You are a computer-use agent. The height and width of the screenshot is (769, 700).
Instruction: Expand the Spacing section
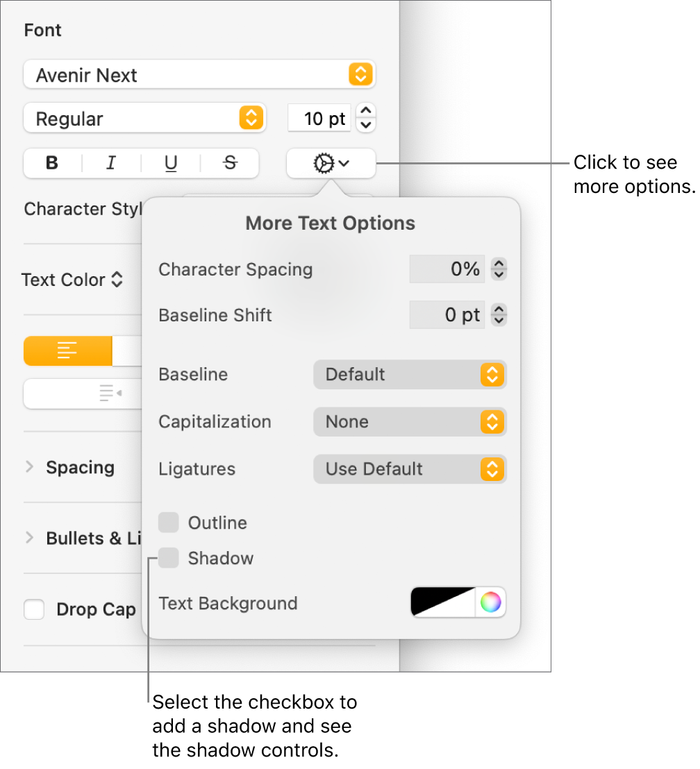[29, 467]
